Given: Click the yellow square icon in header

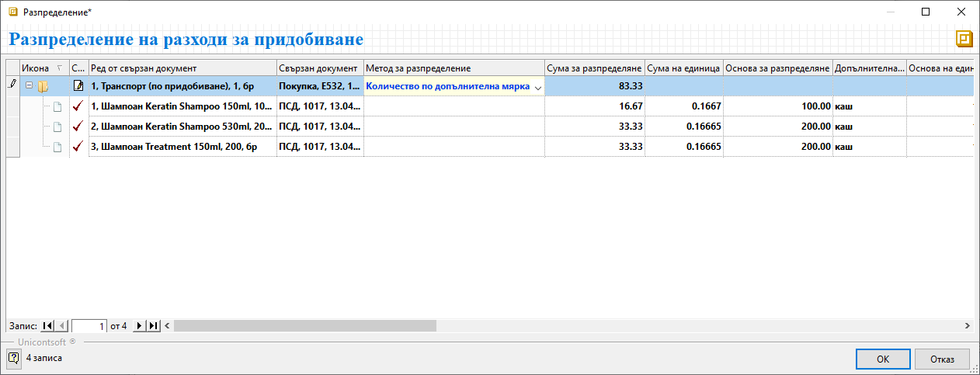Looking at the screenshot, I should (964, 40).
